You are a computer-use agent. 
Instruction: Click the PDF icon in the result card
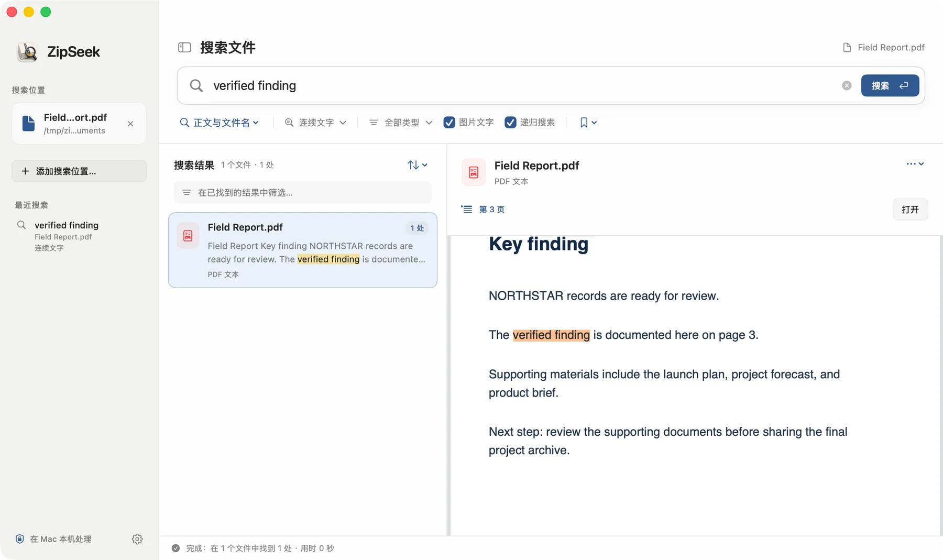coord(188,236)
